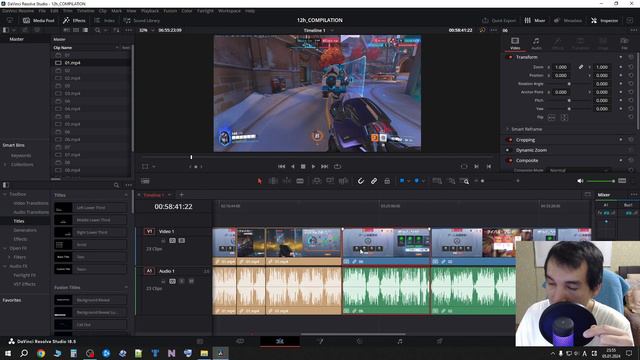Toggle the Mixer panel button
The image size is (640, 360).
[535, 20]
